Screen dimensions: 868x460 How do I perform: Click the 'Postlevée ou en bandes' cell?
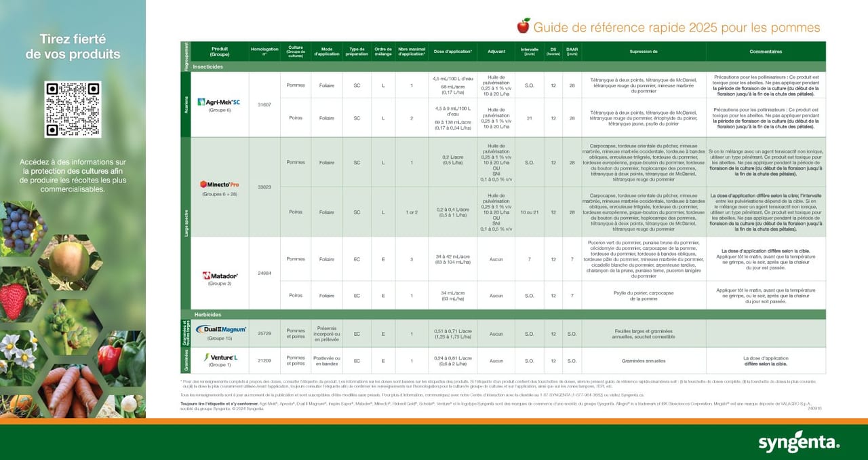(327, 361)
